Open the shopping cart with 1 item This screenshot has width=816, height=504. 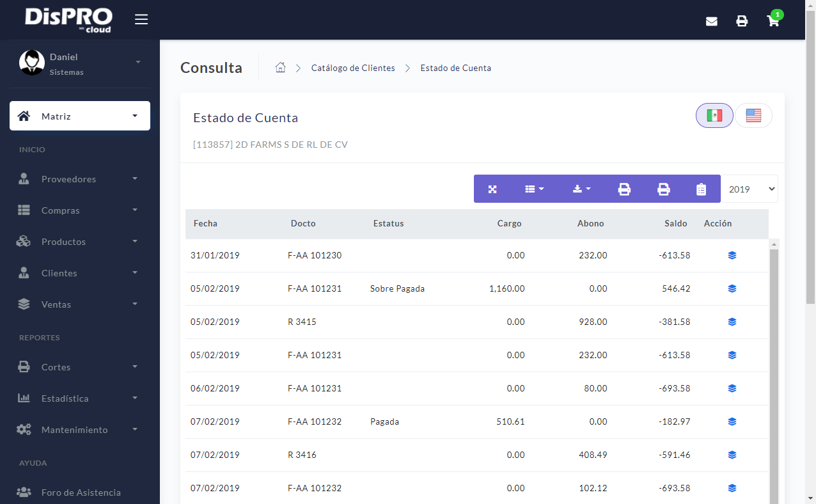coord(773,20)
